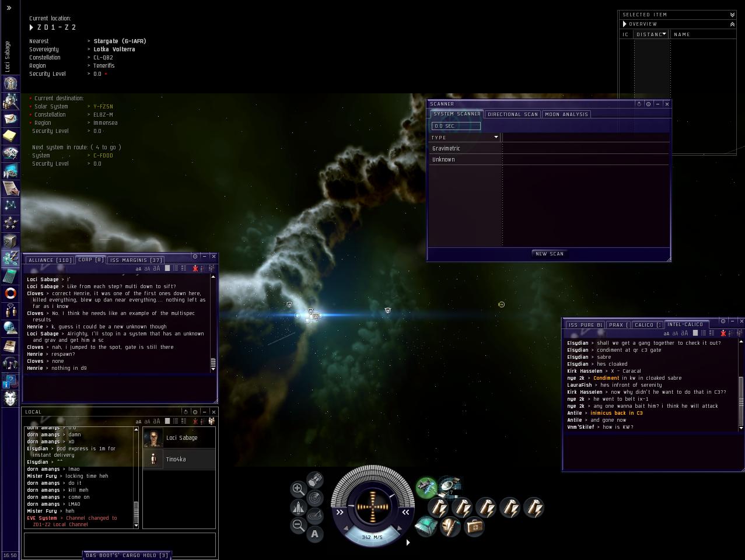Expand the sidebar with double chevron
Image resolution: width=745 pixels, height=560 pixels.
9,8
